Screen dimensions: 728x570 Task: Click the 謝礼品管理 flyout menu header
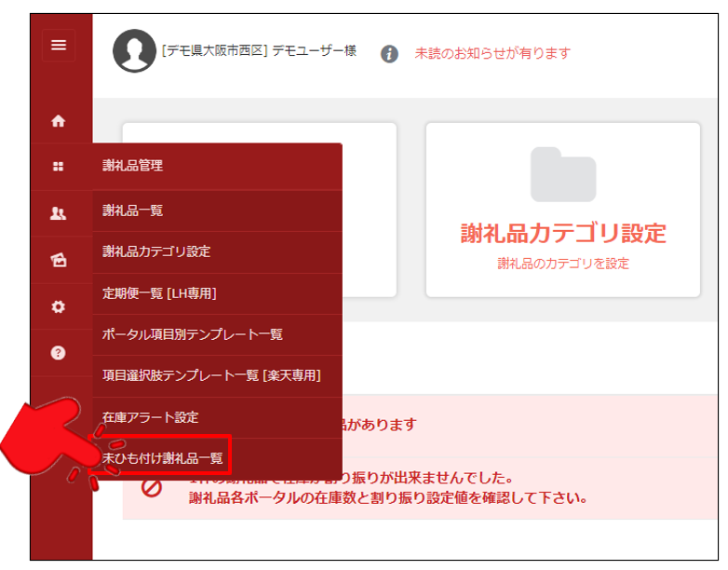133,166
